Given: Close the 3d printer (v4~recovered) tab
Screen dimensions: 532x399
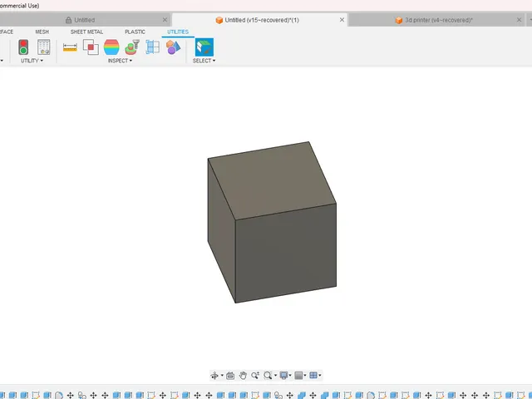Looking at the screenshot, I should pyautogui.click(x=519, y=20).
